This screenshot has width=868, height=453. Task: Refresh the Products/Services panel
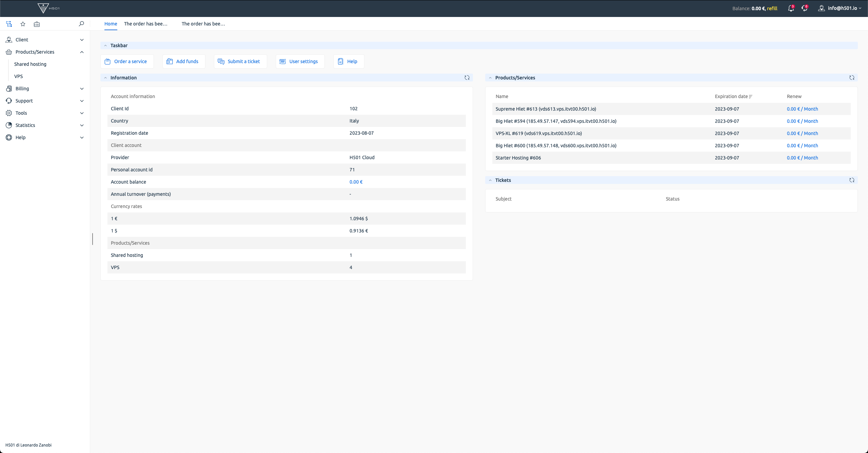(x=851, y=78)
